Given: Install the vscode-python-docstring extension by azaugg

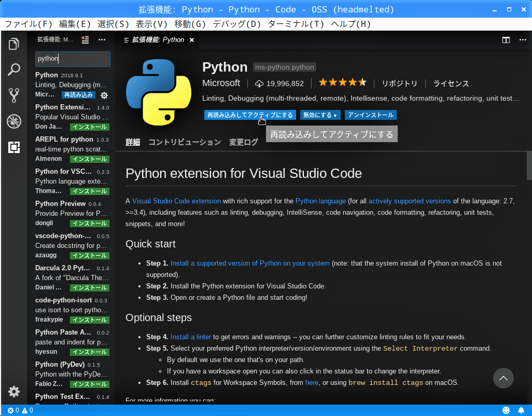Looking at the screenshot, I should pyautogui.click(x=90, y=256).
